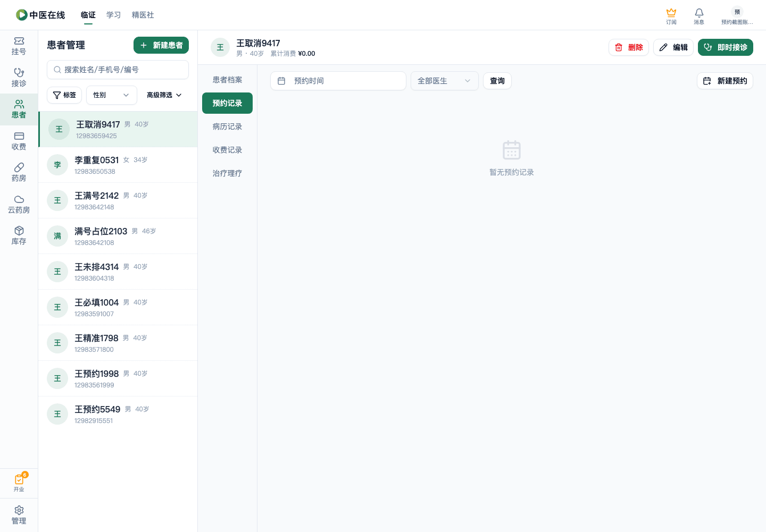Click the 订阅 crown icon

(x=671, y=16)
